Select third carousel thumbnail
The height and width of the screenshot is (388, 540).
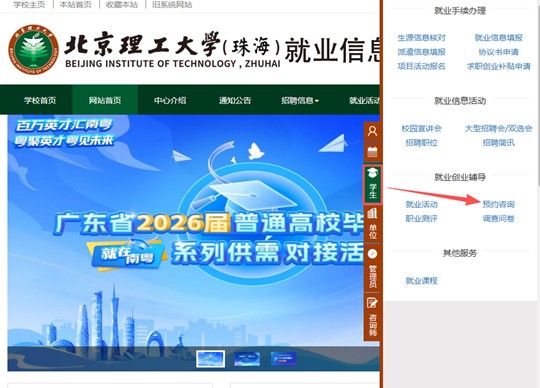[x=283, y=359]
